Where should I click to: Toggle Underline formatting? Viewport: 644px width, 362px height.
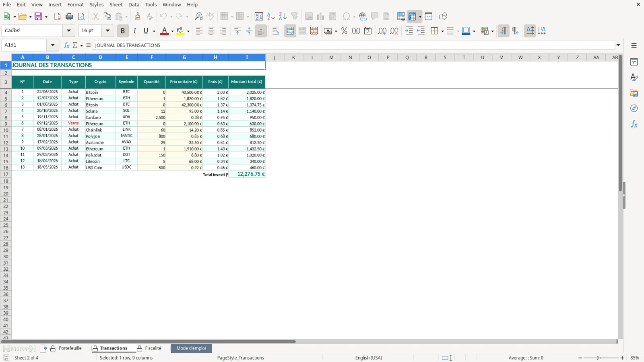(146, 31)
